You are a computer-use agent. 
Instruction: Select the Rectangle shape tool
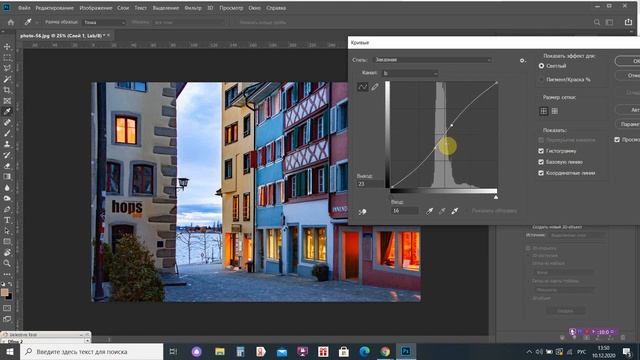(x=7, y=242)
